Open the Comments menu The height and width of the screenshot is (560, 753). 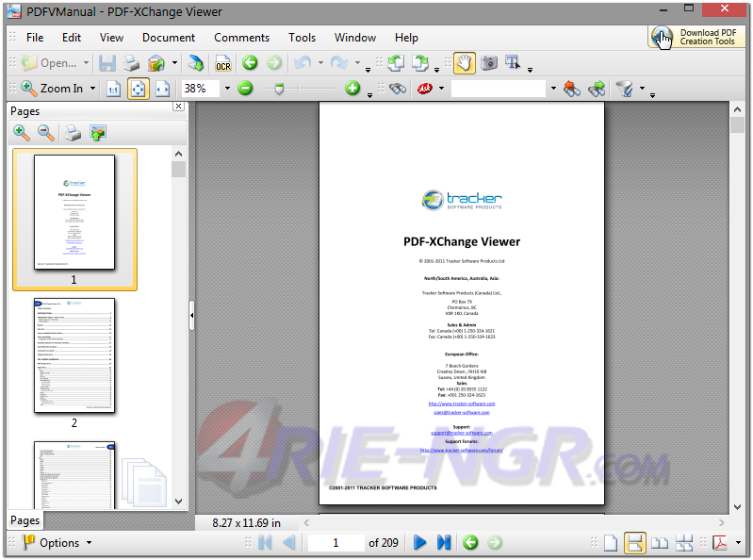(x=241, y=38)
